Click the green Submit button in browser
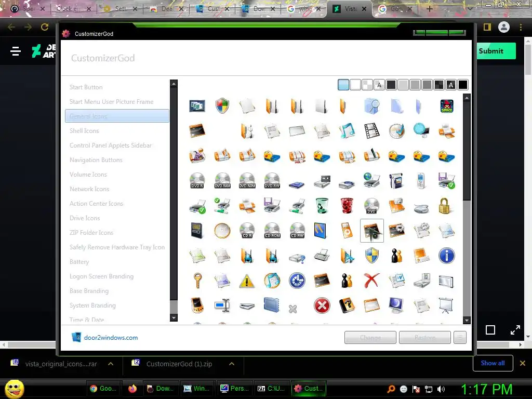Image resolution: width=532 pixels, height=399 pixels. click(x=496, y=51)
